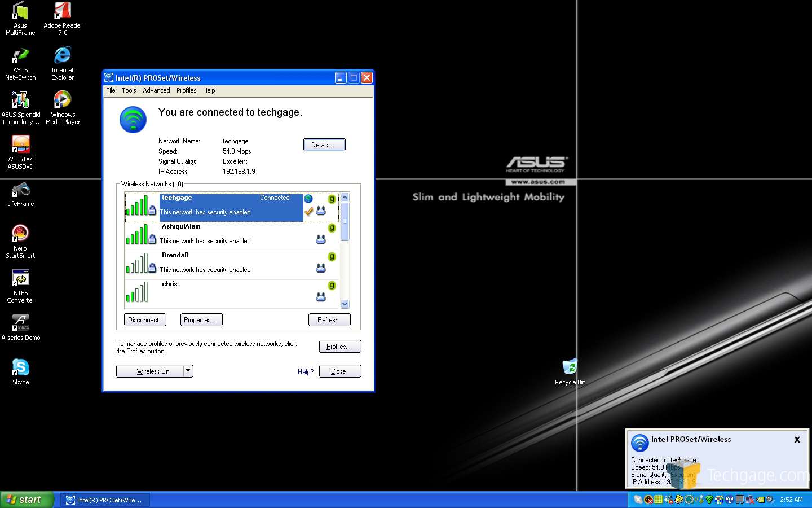Click the network list scrollbar thumb

345,221
